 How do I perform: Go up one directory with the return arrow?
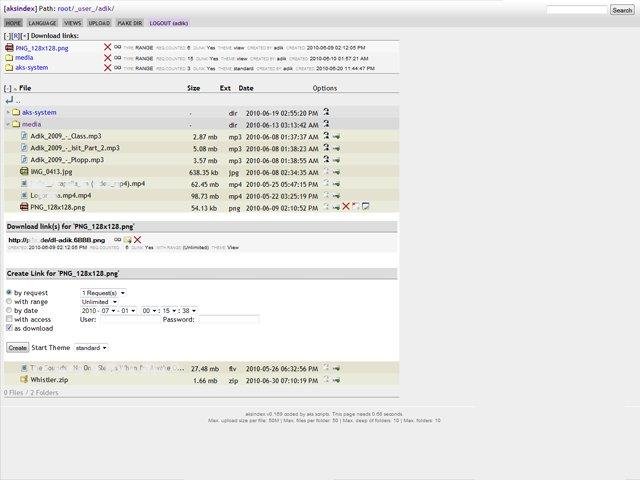click(x=9, y=100)
